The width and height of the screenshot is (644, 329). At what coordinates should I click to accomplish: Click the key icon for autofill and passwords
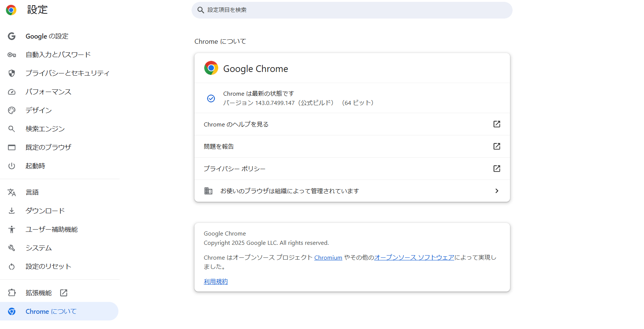pyautogui.click(x=12, y=55)
